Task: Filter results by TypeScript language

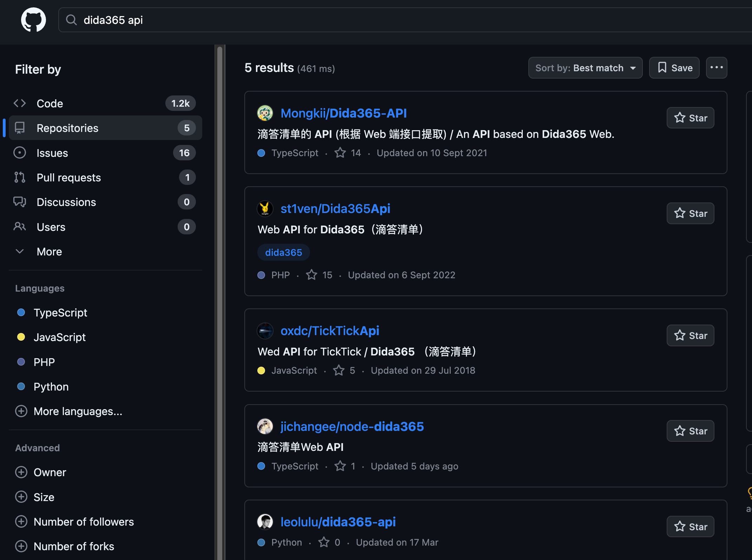Action: (x=60, y=313)
